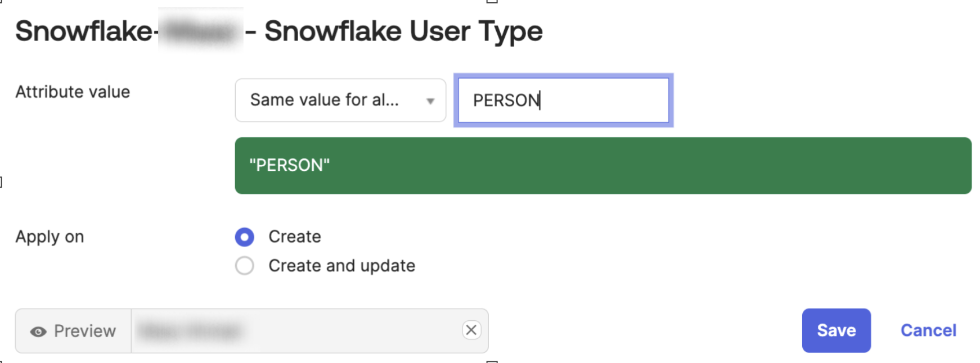Click the "Snowflake User Type" heading text
Screen dimensions: 980x363
[x=403, y=31]
